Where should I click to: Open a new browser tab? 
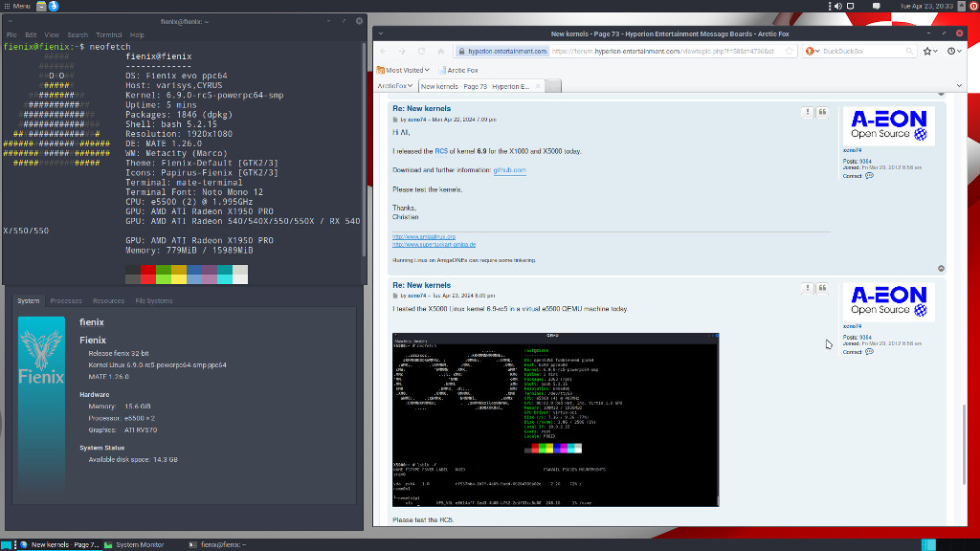click(x=553, y=86)
